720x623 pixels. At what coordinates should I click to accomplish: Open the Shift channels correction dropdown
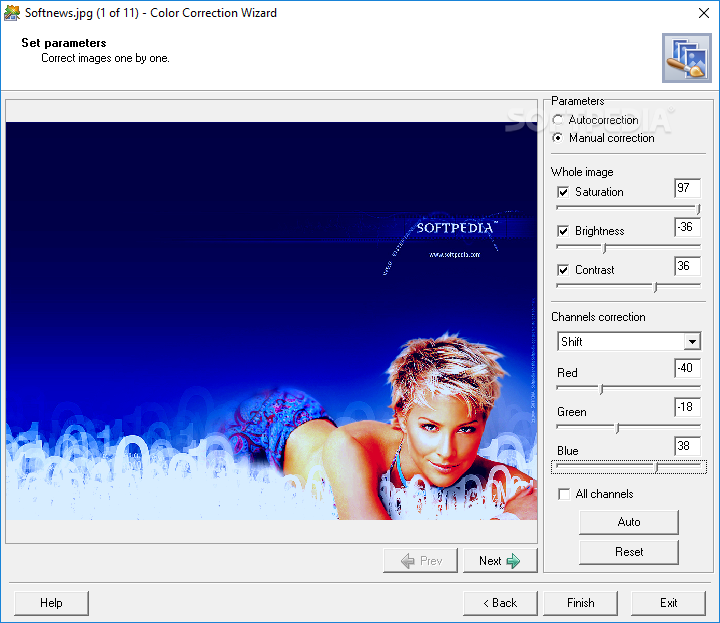[x=692, y=342]
